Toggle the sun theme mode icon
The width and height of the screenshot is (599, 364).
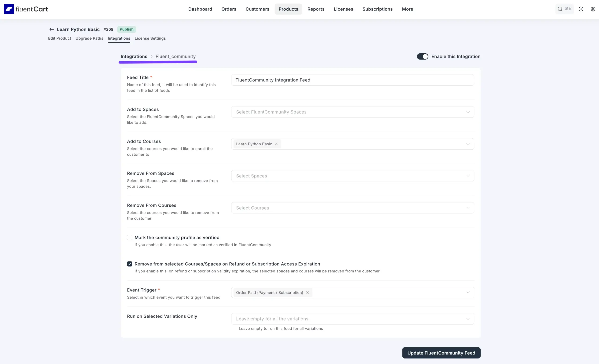(581, 9)
